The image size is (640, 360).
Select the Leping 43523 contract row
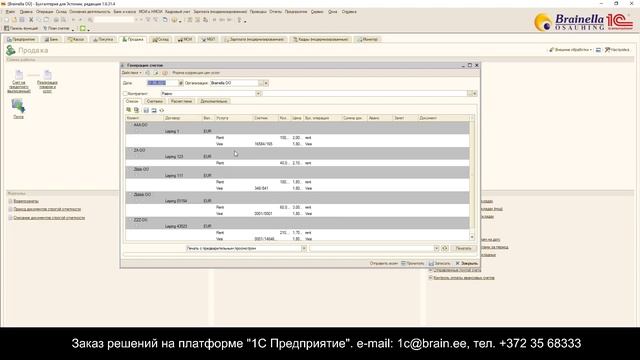pos(297,226)
